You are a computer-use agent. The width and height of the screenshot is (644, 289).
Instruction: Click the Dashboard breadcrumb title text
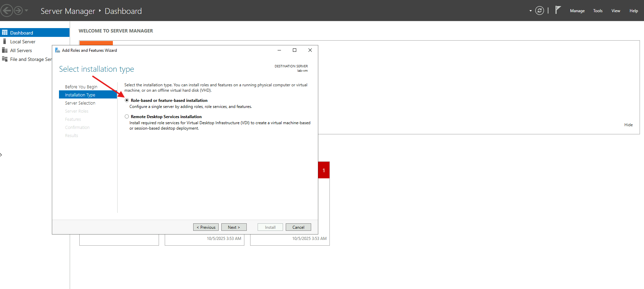(123, 11)
